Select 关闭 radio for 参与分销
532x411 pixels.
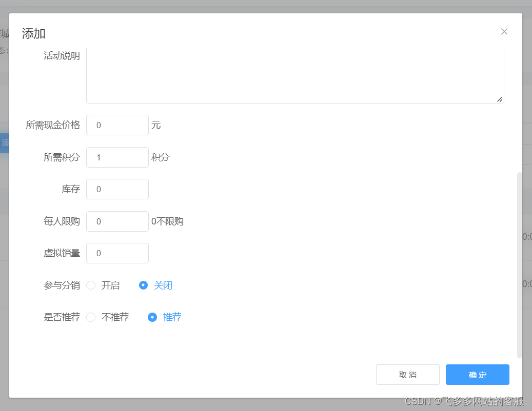143,285
